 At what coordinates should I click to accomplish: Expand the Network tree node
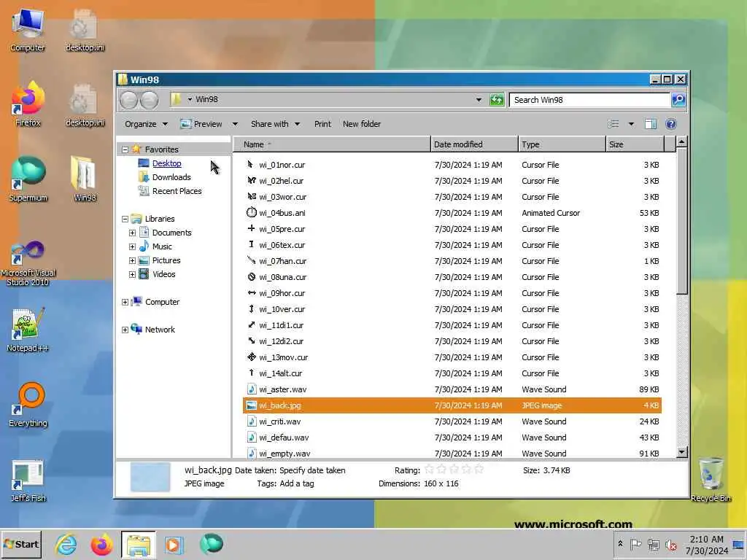point(125,330)
